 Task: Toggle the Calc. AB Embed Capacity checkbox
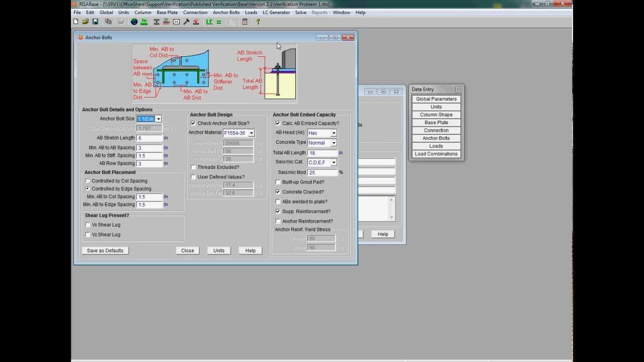(x=278, y=123)
